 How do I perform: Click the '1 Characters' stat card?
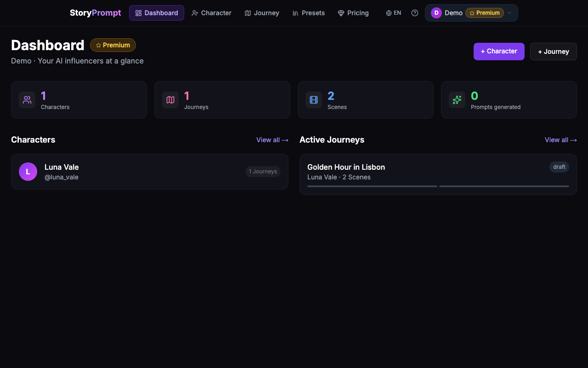79,100
